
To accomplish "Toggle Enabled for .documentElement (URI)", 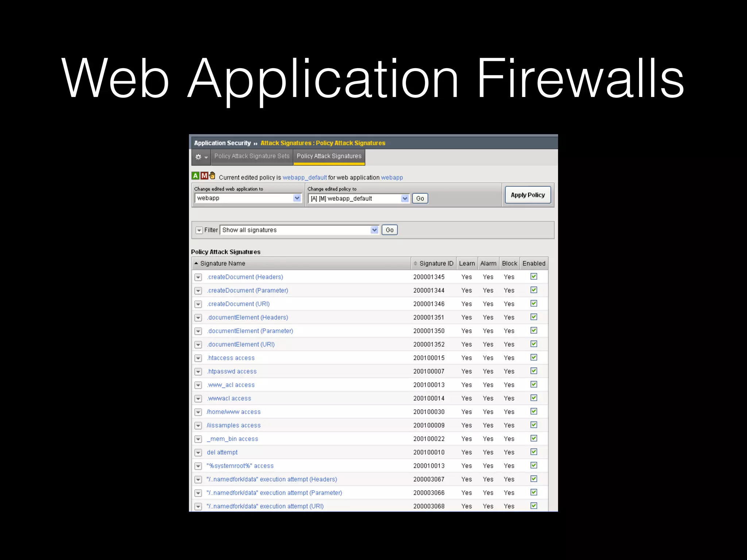I will pos(534,344).
